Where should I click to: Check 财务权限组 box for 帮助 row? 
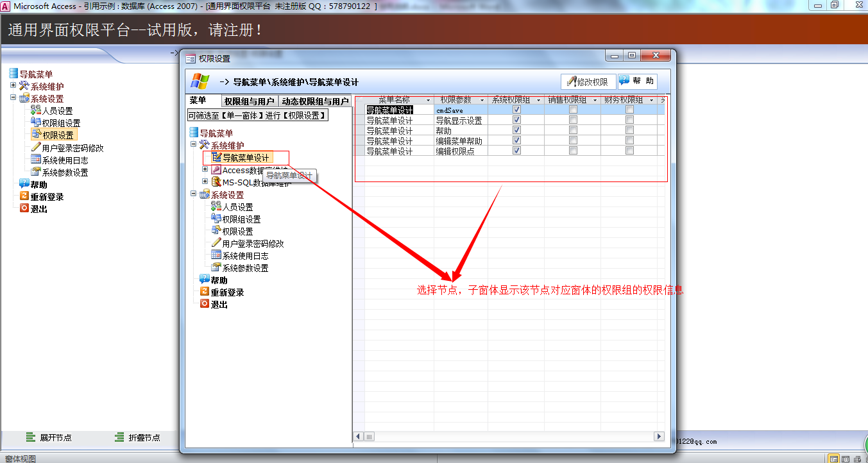(629, 130)
